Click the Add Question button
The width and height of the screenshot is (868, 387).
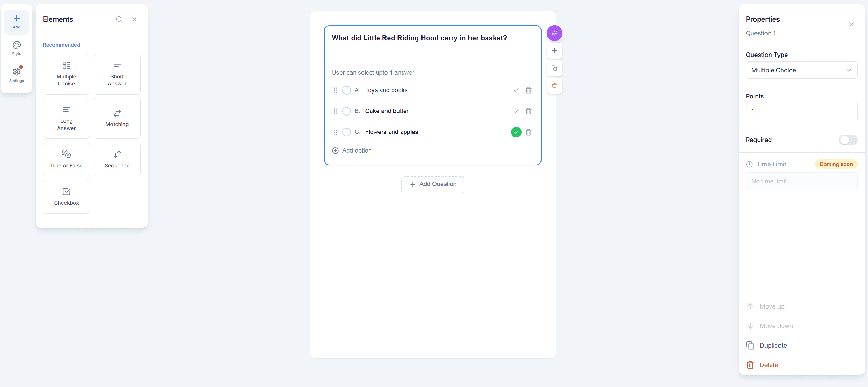433,184
